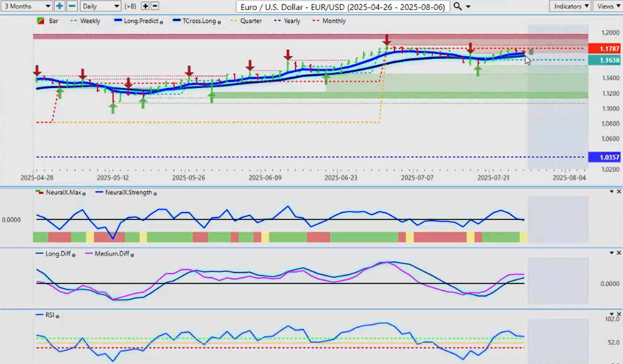Open the Daily interval dropdown
Image resolution: width=623 pixels, height=364 pixels.
[x=100, y=6]
